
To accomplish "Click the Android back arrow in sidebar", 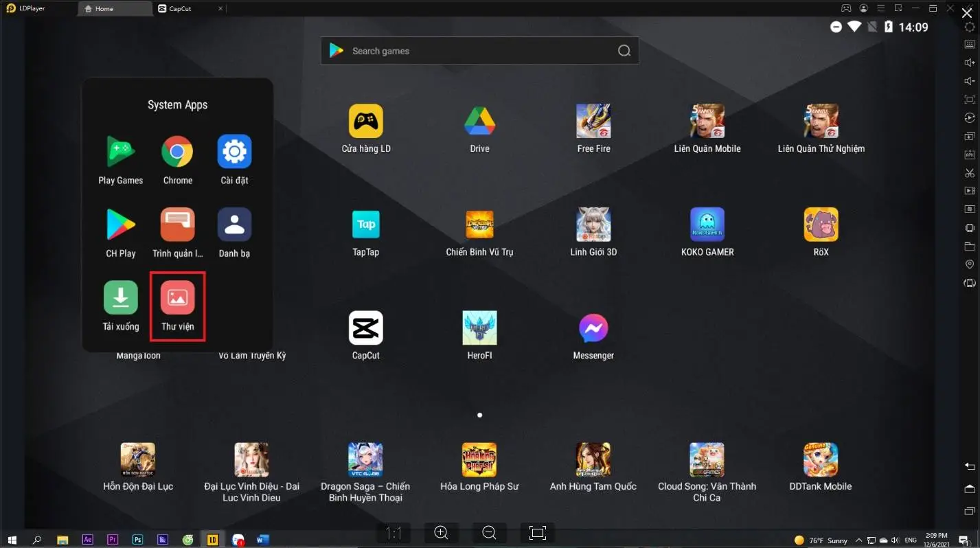I will [x=970, y=466].
